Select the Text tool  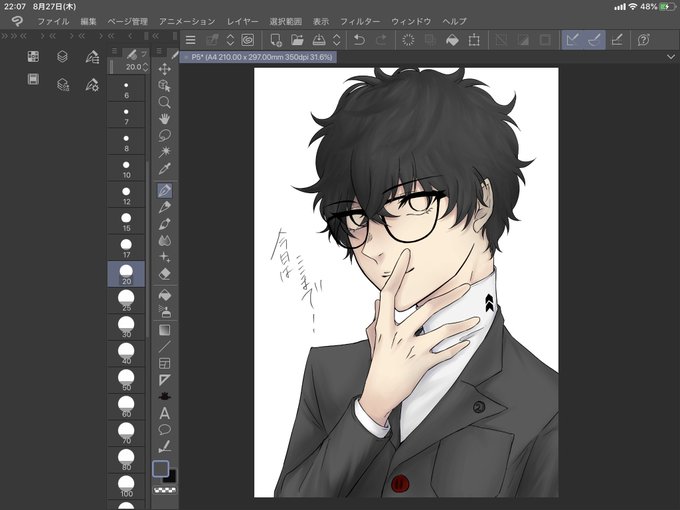[164, 413]
